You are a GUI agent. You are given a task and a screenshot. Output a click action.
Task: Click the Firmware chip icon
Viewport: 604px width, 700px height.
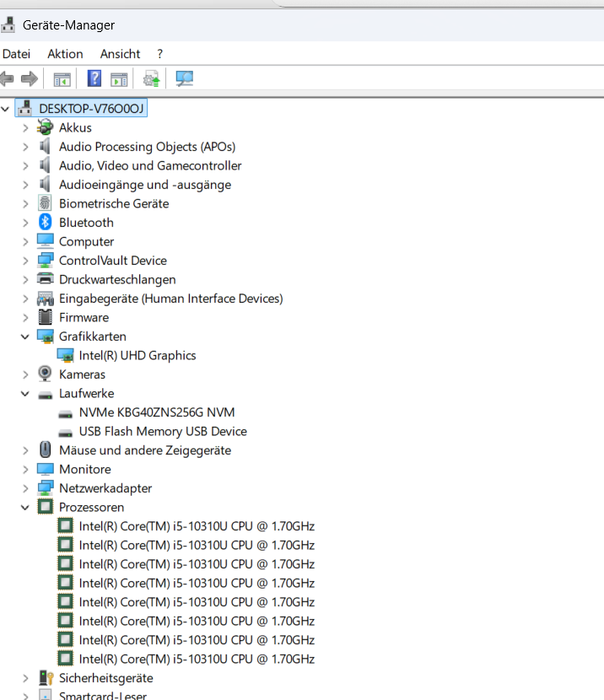click(x=45, y=317)
